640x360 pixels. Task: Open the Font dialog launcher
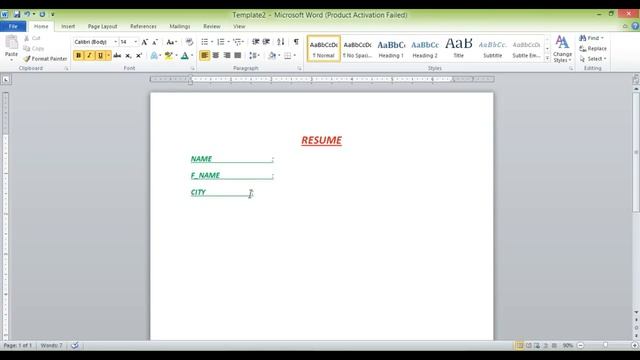click(193, 69)
